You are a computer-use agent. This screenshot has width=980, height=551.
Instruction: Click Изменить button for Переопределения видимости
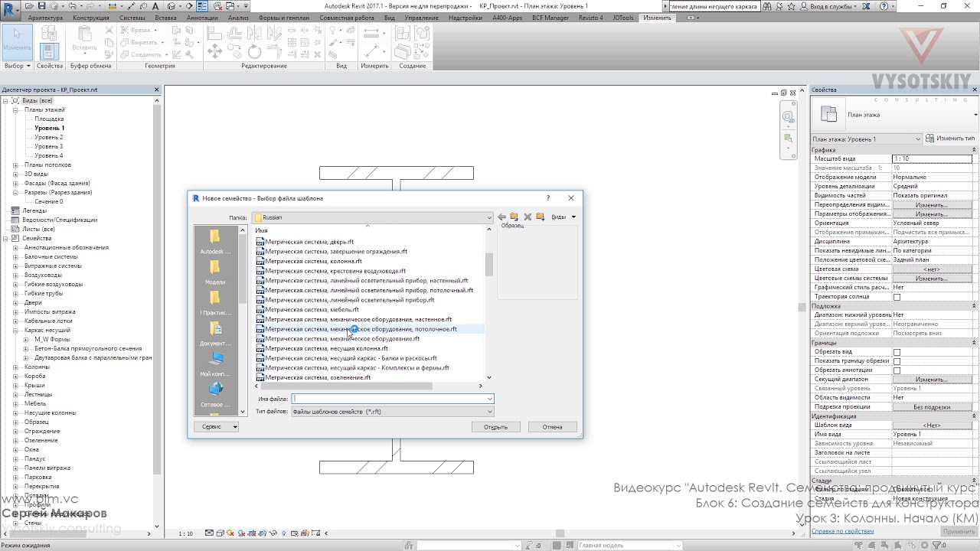click(932, 205)
